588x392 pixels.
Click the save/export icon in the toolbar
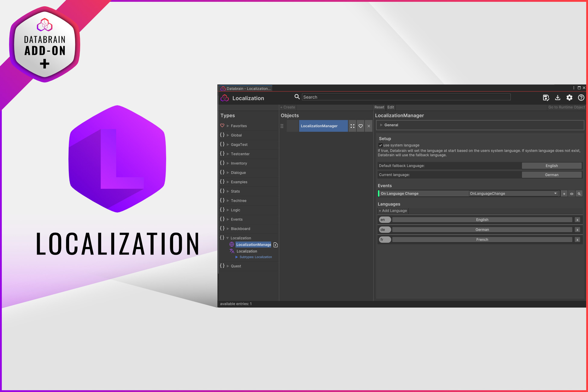[546, 98]
